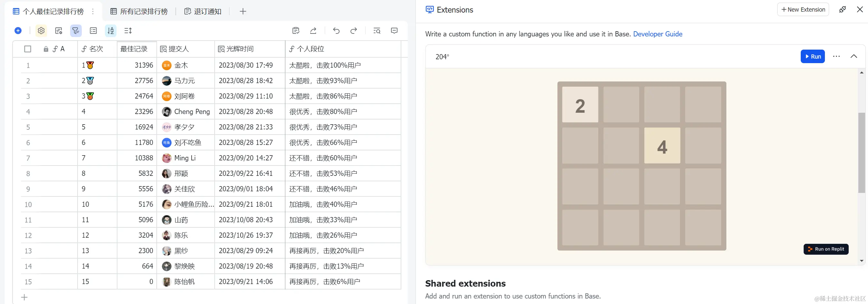Open the row height icon

pos(128,31)
